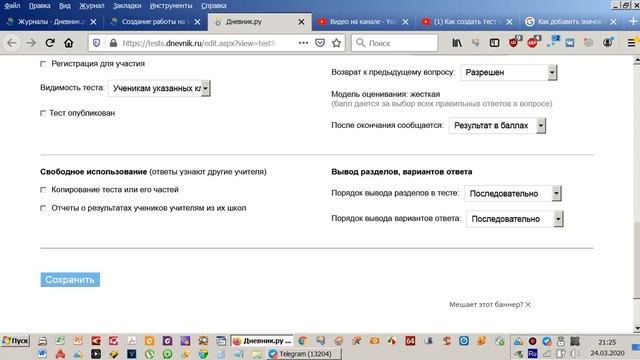Open Telegram (13204) taskbar button
Image resolution: width=640 pixels, height=360 pixels.
click(304, 354)
